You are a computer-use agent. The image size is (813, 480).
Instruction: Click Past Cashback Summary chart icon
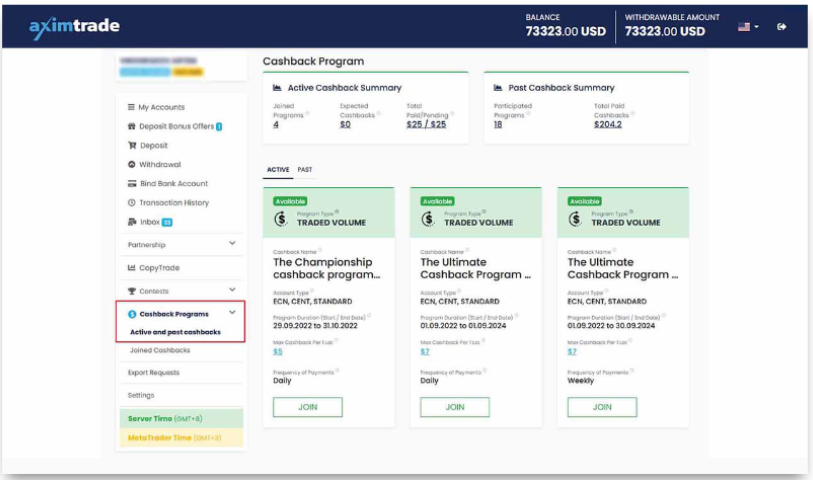[498, 88]
